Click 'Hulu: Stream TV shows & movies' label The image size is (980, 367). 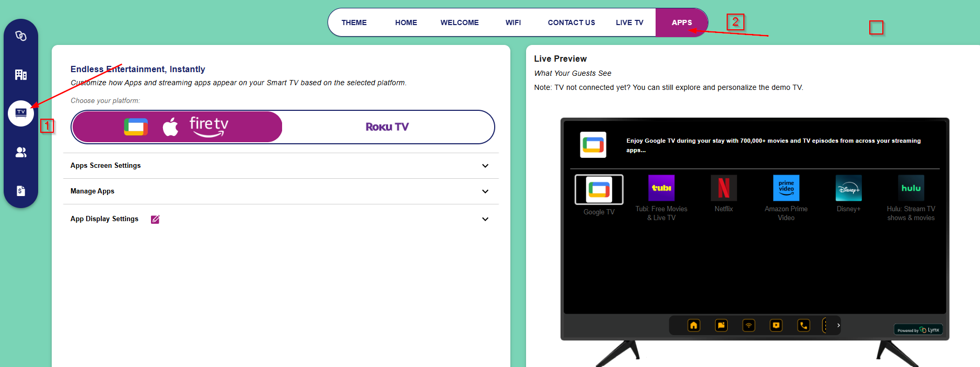pos(911,213)
